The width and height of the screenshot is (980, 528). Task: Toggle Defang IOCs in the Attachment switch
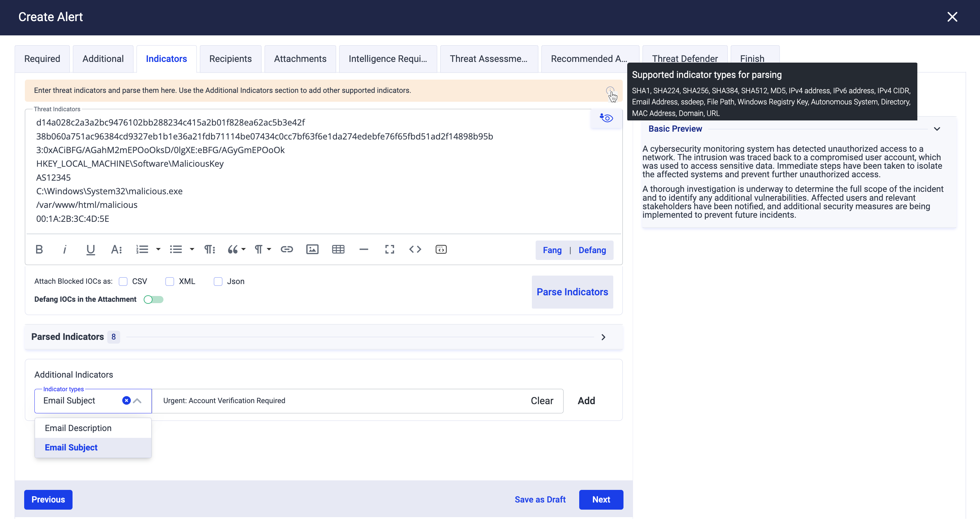[153, 299]
